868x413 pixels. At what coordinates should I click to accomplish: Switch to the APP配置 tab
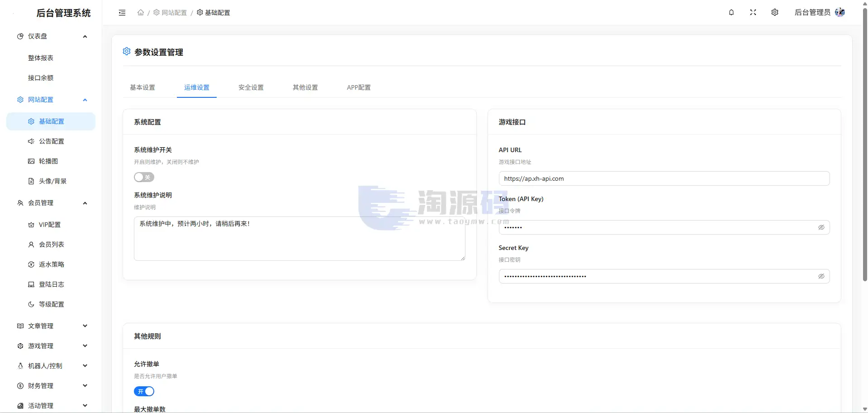tap(359, 87)
